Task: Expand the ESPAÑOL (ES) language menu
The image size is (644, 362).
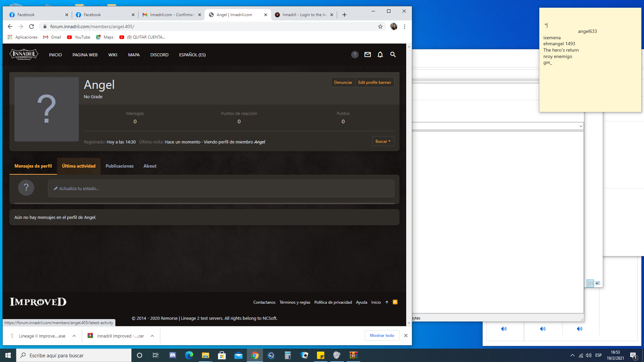Action: pyautogui.click(x=192, y=55)
